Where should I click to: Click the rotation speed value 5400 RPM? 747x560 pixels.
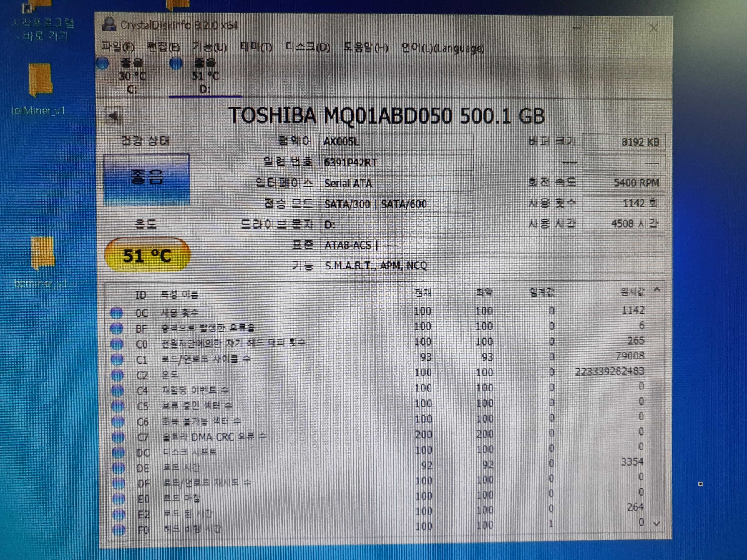point(624,183)
